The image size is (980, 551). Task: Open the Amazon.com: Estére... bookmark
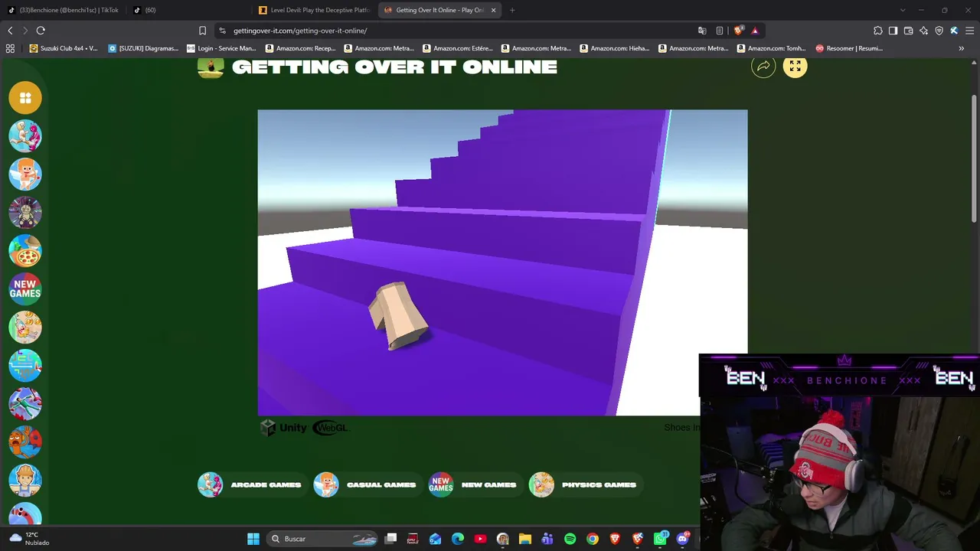[x=458, y=48]
